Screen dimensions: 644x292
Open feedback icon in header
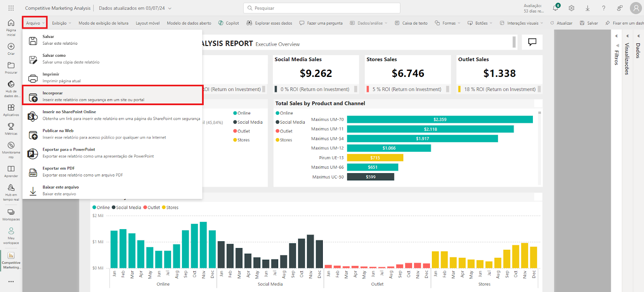tap(620, 8)
